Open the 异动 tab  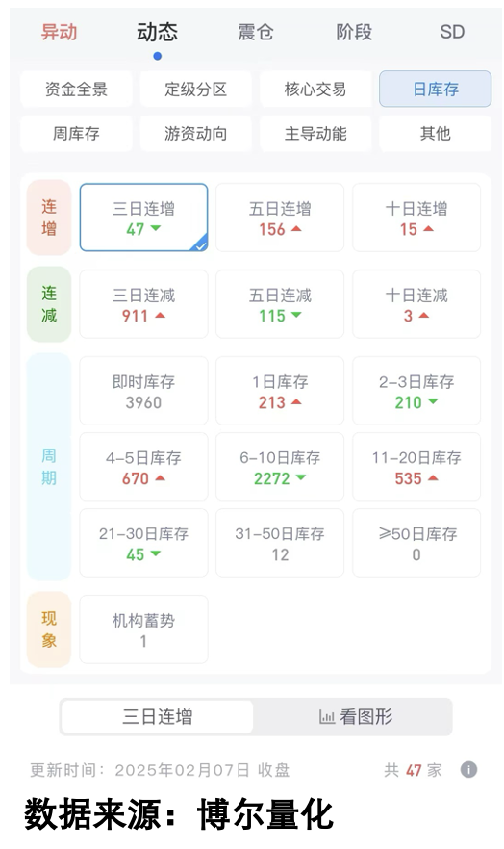click(x=60, y=32)
